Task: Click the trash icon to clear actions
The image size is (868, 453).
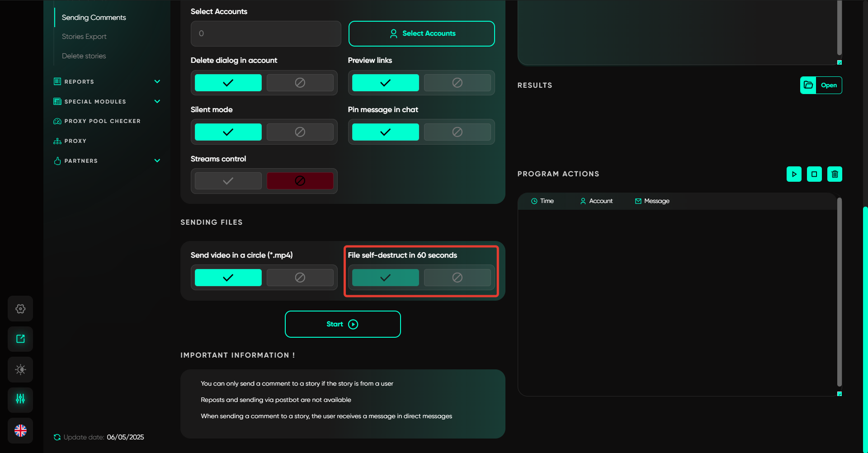Action: (835, 174)
